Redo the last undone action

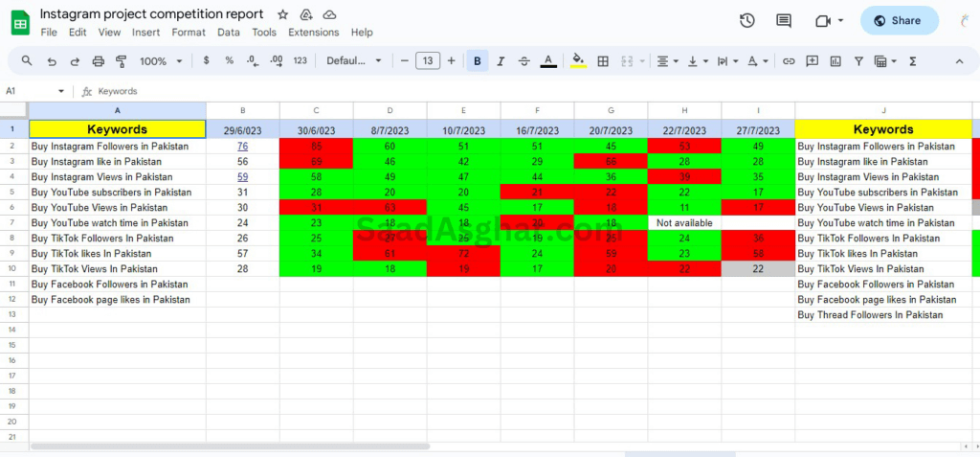pos(75,60)
